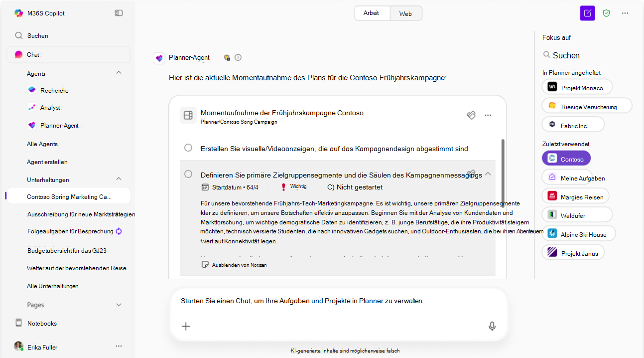644x358 pixels.
Task: Click Planner/Contoso Song Campaign path
Action: (239, 122)
